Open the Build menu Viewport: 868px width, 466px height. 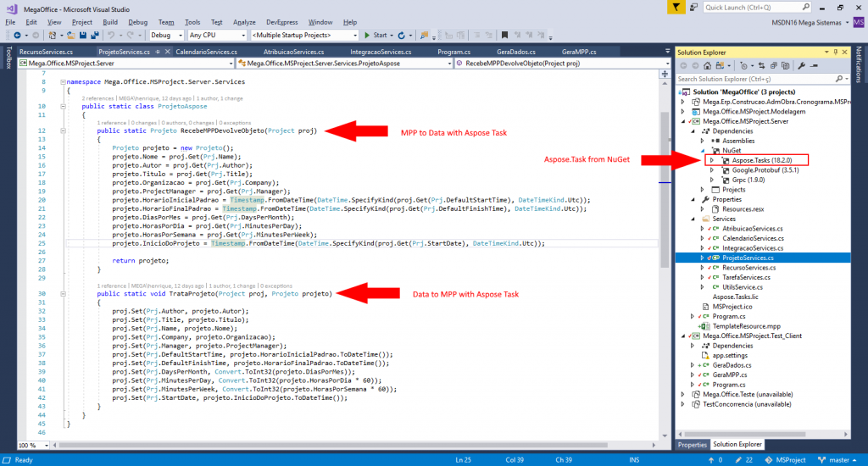pyautogui.click(x=110, y=22)
